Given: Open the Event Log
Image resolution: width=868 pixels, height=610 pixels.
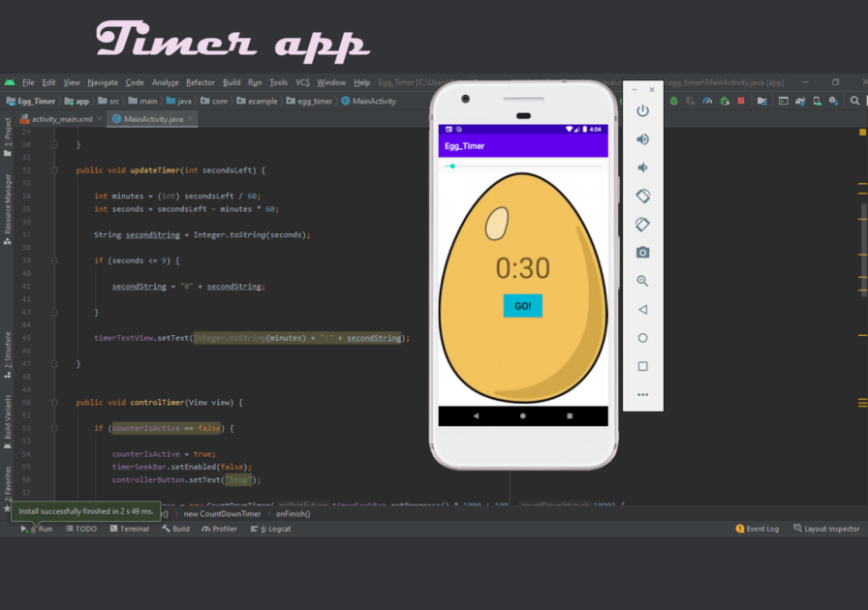Looking at the screenshot, I should (758, 529).
